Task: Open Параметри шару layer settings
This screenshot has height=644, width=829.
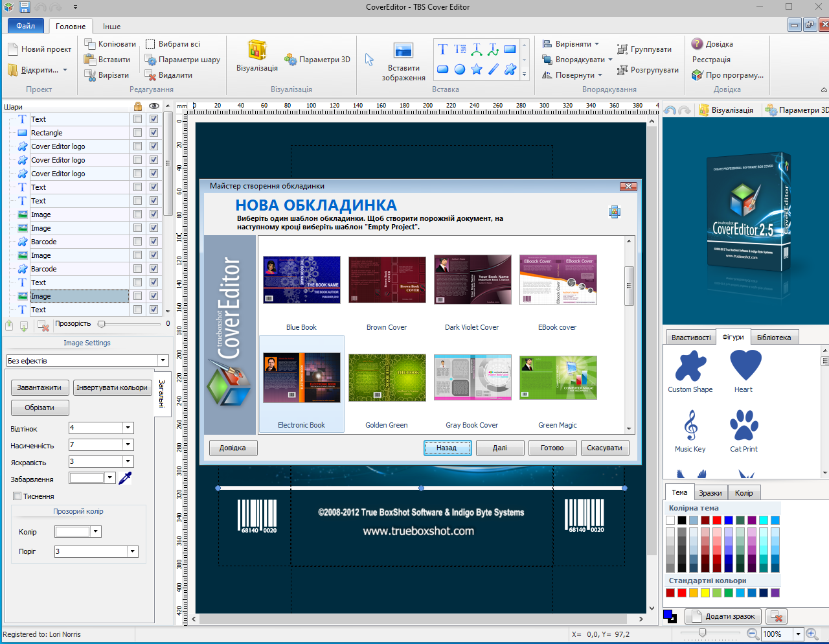Action: click(183, 60)
